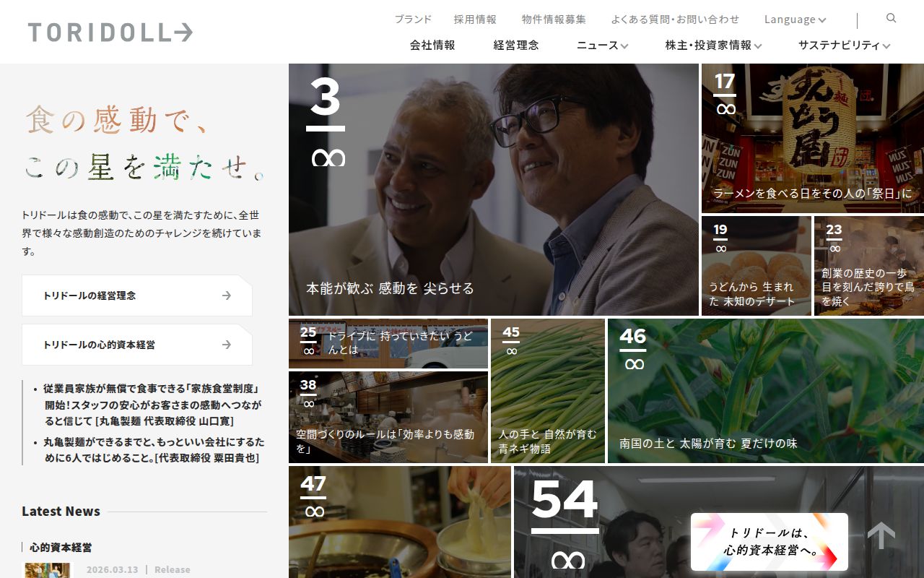The width and height of the screenshot is (924, 578).
Task: Click arrow icon on トリドールの経営理念 button
Action: 227,296
